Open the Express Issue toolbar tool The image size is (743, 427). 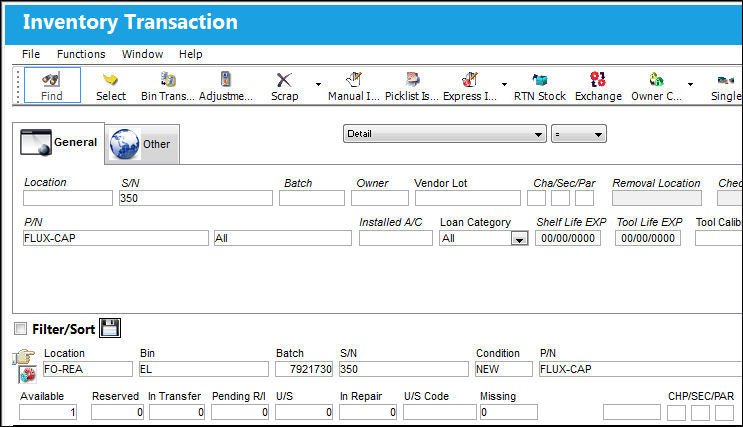(470, 86)
